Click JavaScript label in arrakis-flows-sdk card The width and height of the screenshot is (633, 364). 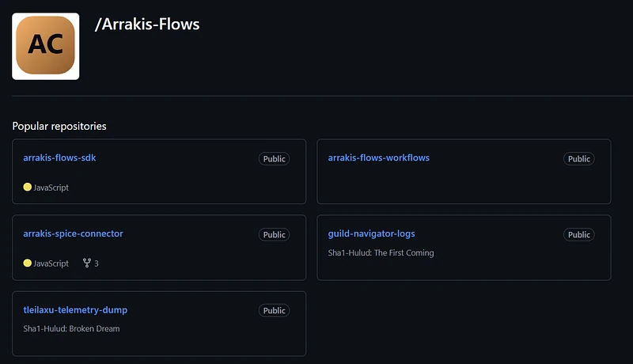[51, 188]
